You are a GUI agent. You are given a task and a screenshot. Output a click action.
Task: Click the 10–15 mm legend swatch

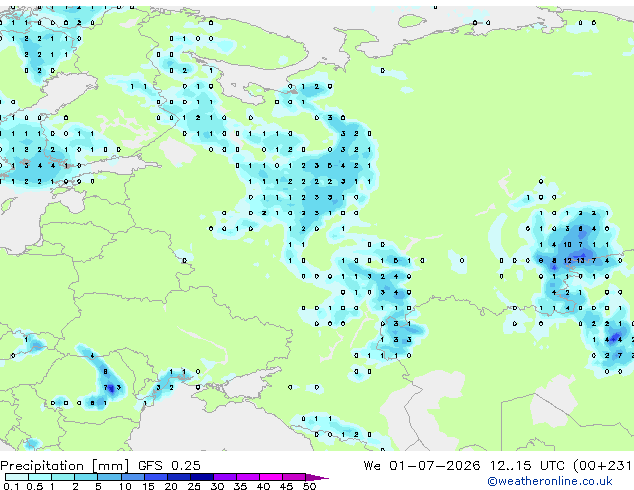coord(133,477)
